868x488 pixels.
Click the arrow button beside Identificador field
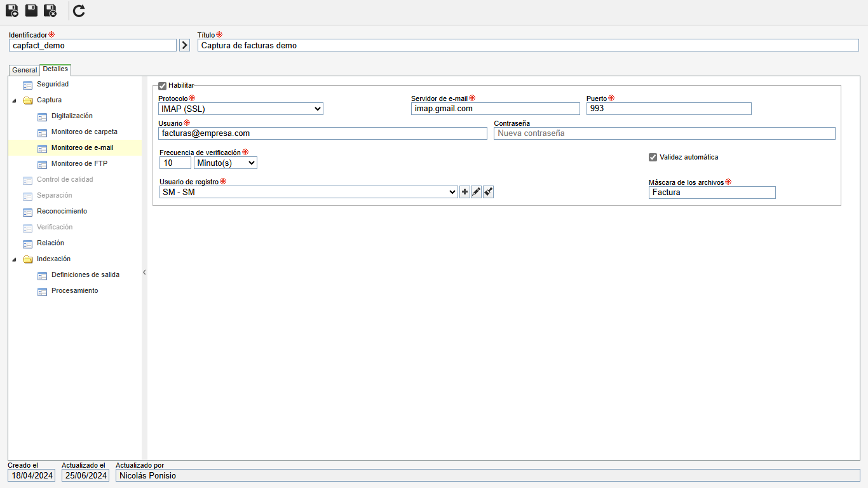coord(184,45)
